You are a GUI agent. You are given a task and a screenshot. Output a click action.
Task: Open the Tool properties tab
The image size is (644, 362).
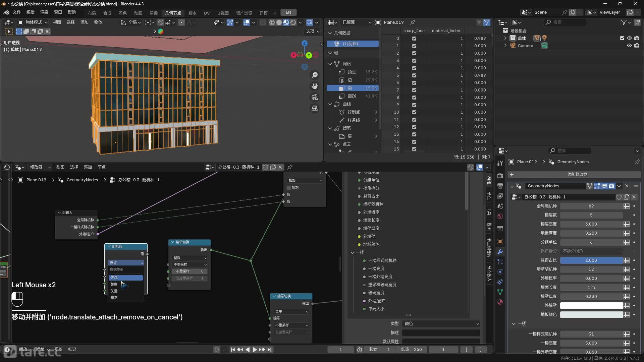(x=500, y=163)
